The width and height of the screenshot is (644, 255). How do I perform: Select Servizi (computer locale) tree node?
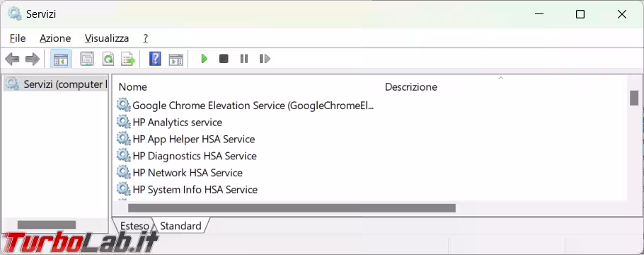click(x=55, y=84)
